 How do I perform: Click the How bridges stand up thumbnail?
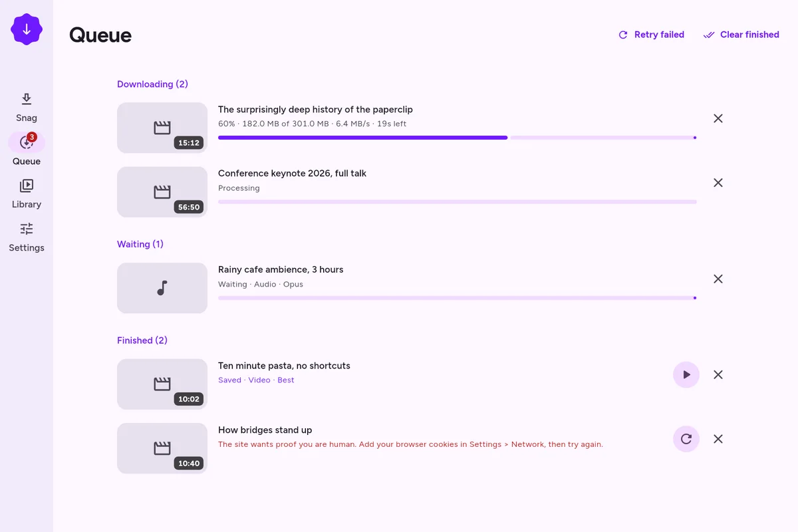(162, 448)
